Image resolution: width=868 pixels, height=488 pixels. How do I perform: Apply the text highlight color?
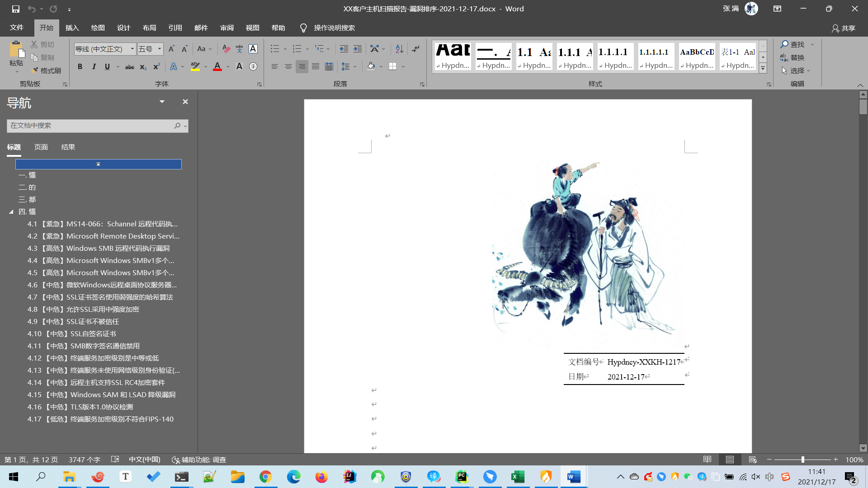pos(195,66)
